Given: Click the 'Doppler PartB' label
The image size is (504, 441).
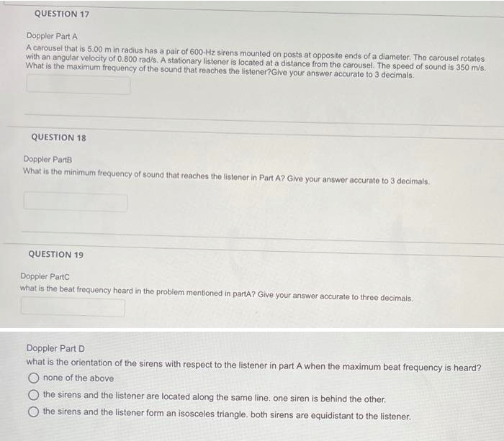Looking at the screenshot, I should point(48,159).
